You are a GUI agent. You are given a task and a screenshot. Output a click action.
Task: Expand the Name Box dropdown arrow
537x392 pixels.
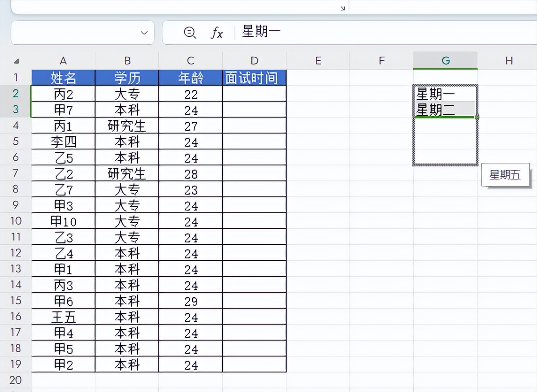pos(144,32)
